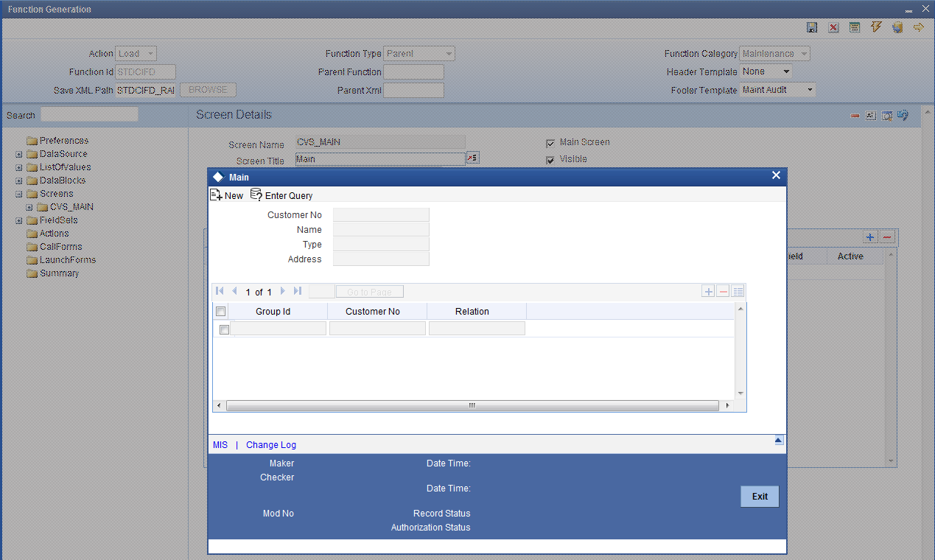Click the red X icon in top toolbar
The height and width of the screenshot is (560, 935).
[833, 27]
